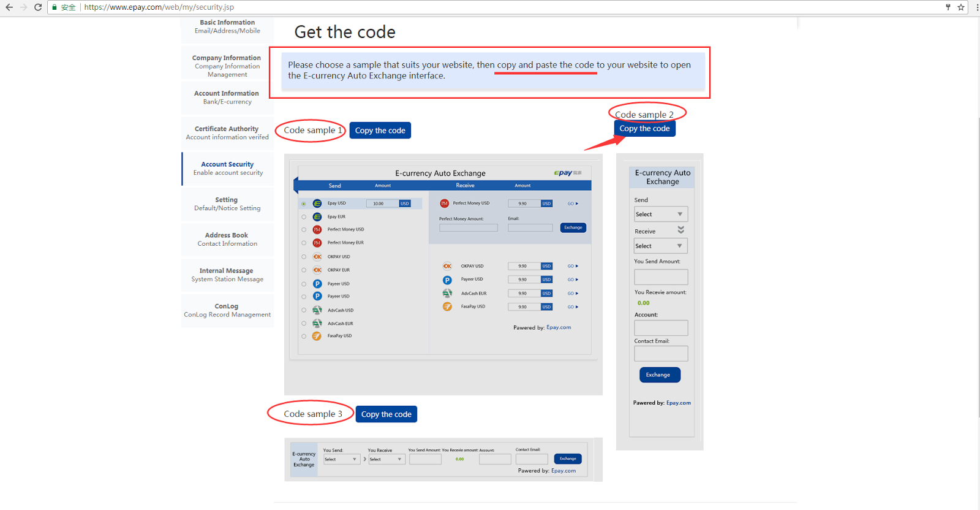Click the Epay EUR currency icon
980x510 pixels.
(x=317, y=217)
